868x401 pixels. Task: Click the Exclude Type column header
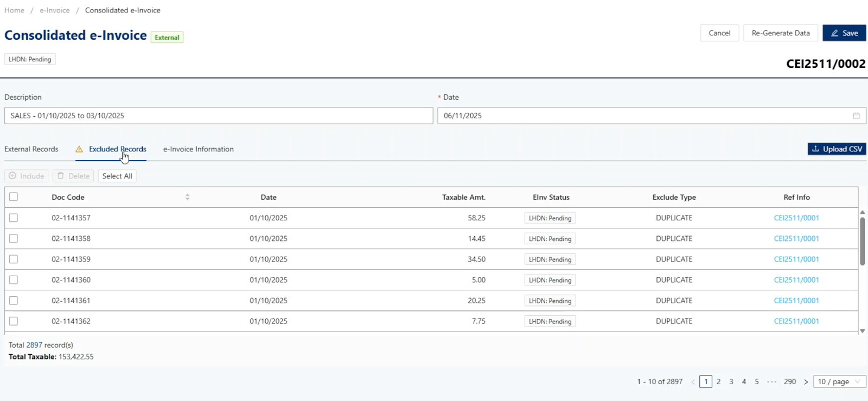[674, 197]
